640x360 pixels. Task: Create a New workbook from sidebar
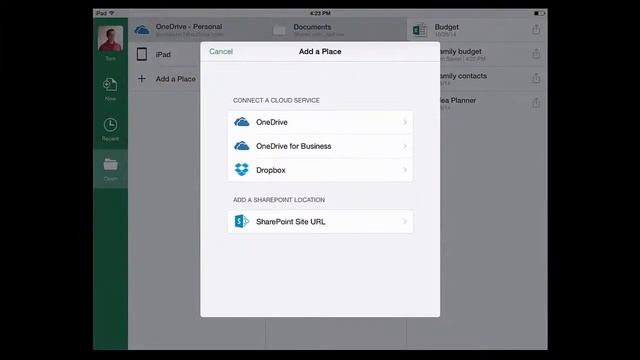pos(110,89)
